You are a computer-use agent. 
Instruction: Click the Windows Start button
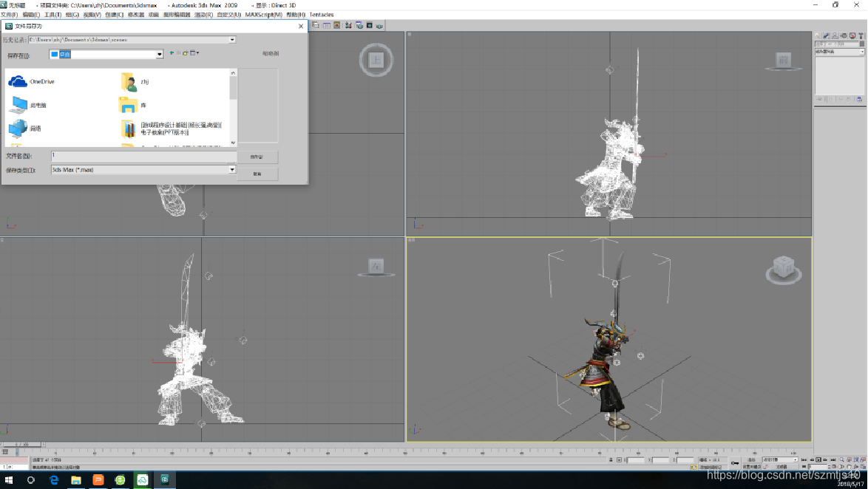pyautogui.click(x=8, y=479)
